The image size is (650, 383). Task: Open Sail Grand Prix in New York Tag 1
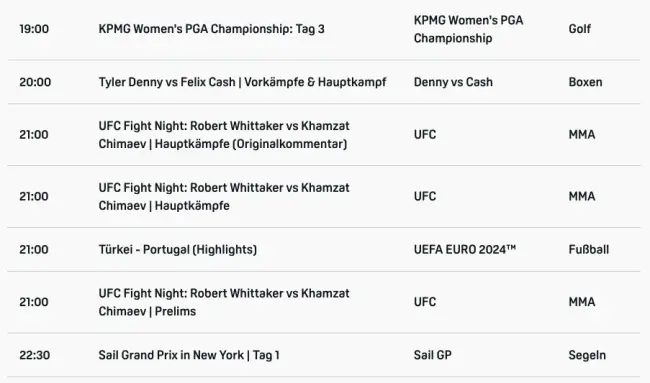189,355
